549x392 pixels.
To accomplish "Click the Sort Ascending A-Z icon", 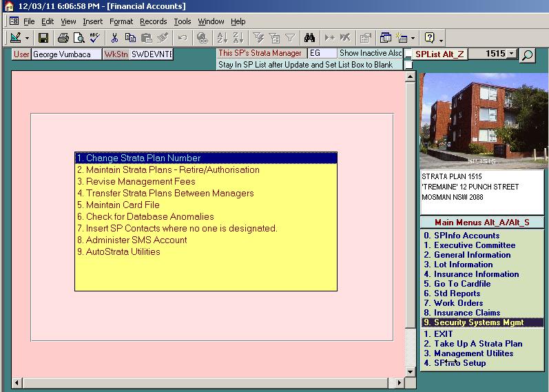I will 222,38.
